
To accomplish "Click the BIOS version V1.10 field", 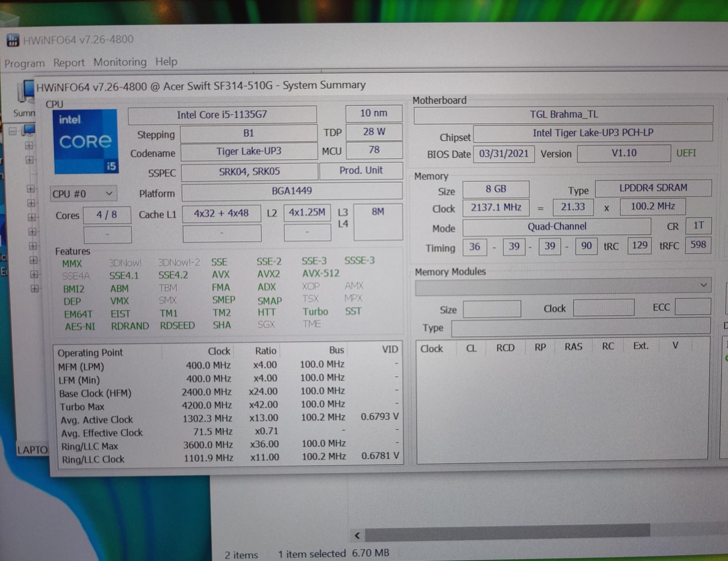I will click(624, 153).
